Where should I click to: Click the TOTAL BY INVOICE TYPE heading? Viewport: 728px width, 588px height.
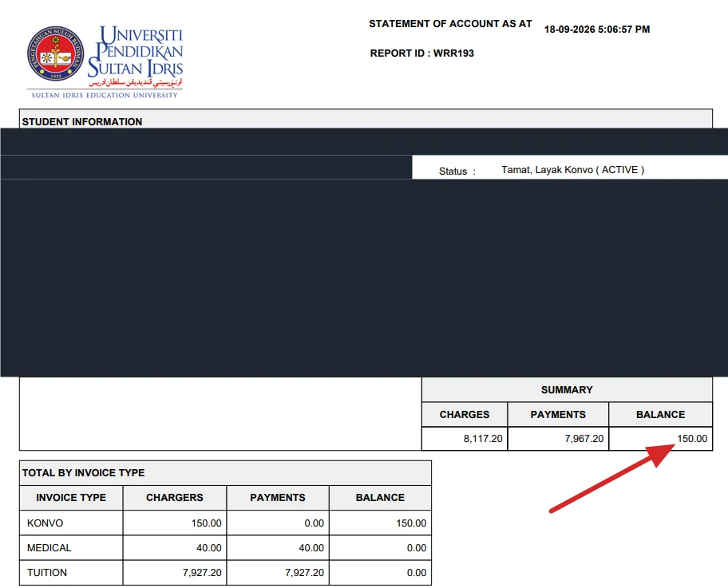[x=84, y=473]
